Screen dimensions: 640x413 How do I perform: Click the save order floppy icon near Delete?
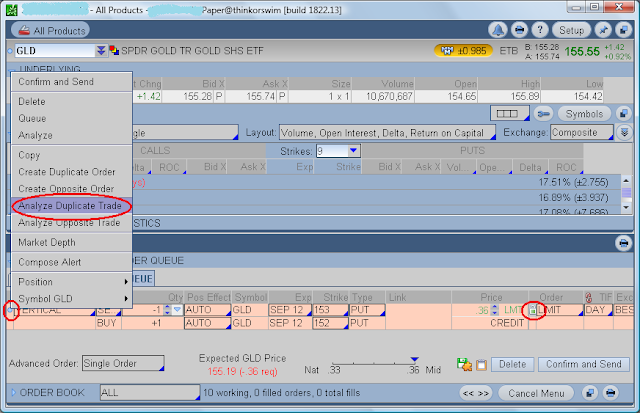pyautogui.click(x=464, y=364)
